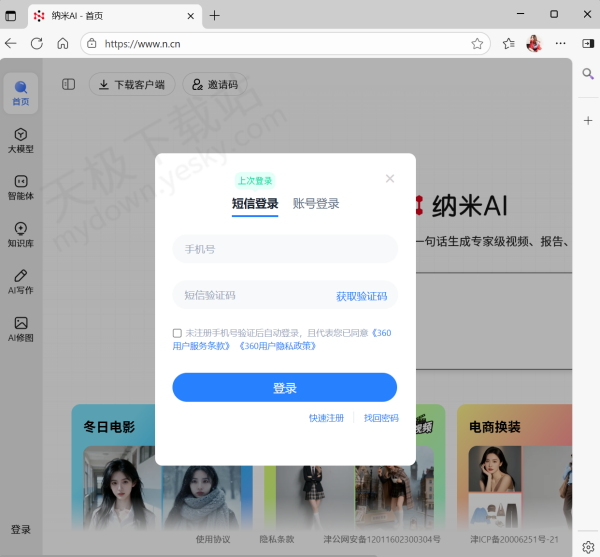
Task: Click the 获取验证码 link
Action: [x=361, y=296]
